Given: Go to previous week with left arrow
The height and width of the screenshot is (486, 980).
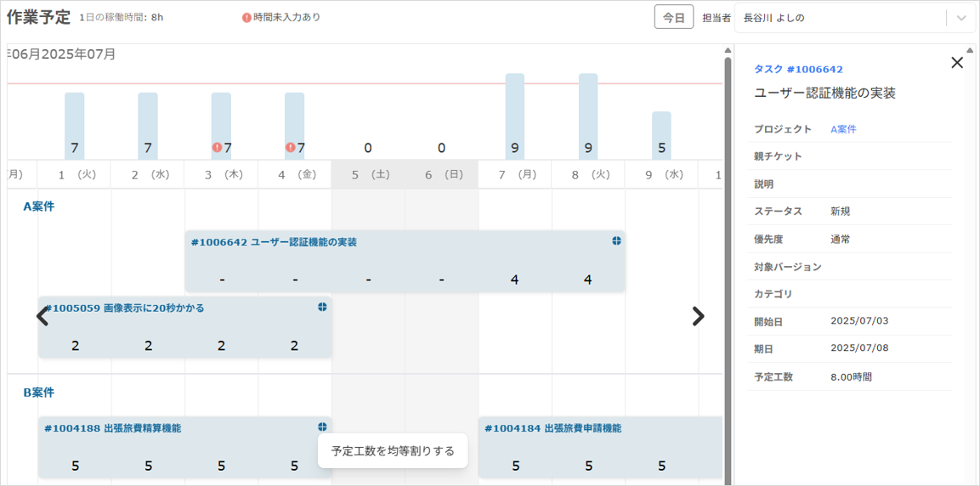Looking at the screenshot, I should point(42,316).
